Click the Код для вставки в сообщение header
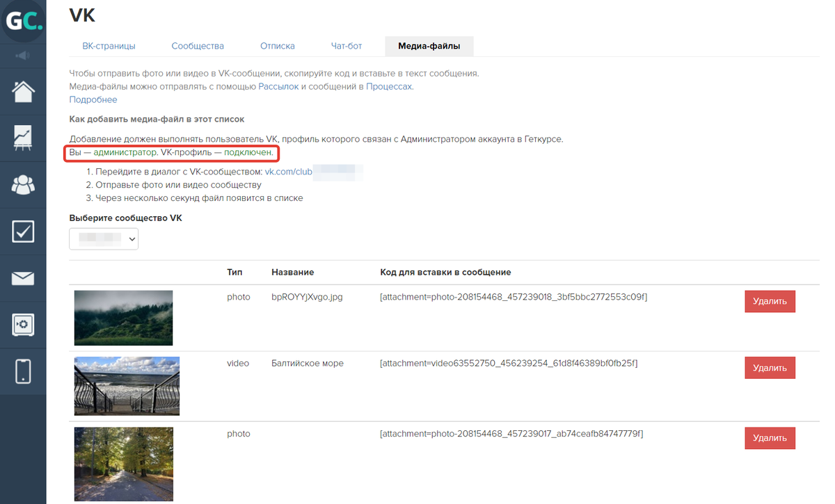 click(x=445, y=272)
